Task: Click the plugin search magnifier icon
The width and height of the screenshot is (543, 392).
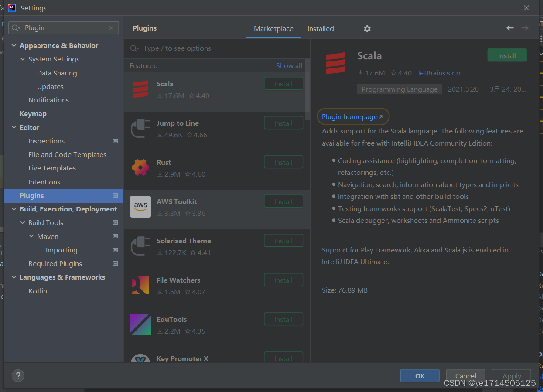Action: coord(134,48)
